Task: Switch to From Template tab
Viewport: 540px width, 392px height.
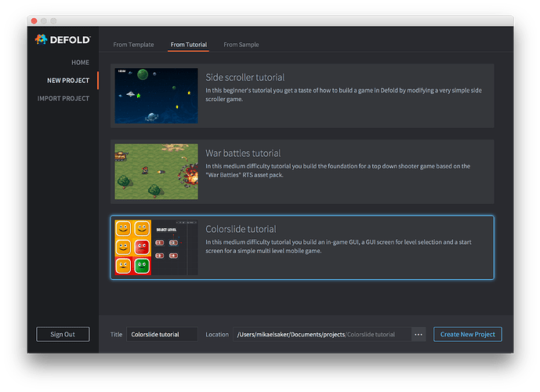Action: coord(133,45)
